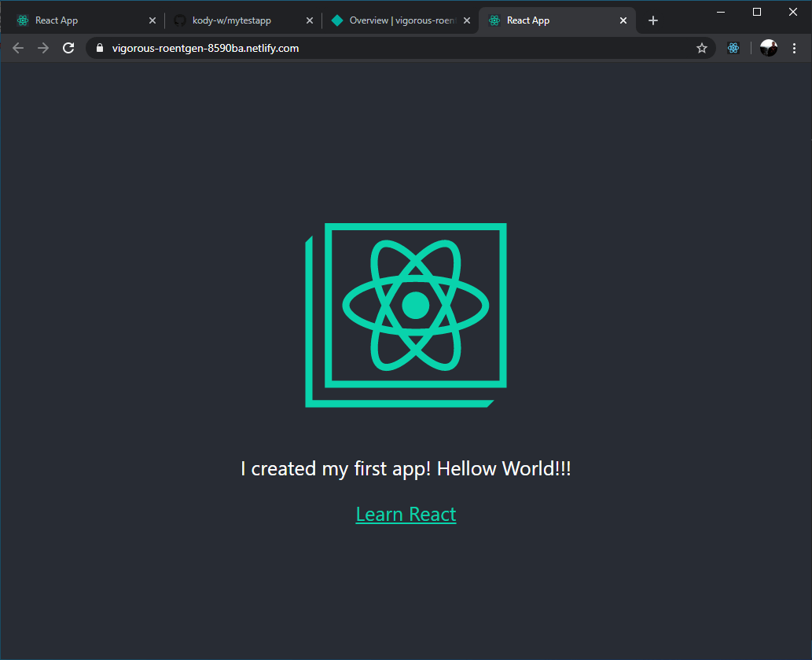Screen dimensions: 812x660
Task: Click the 'Hellow World' heading text
Action: 406,468
